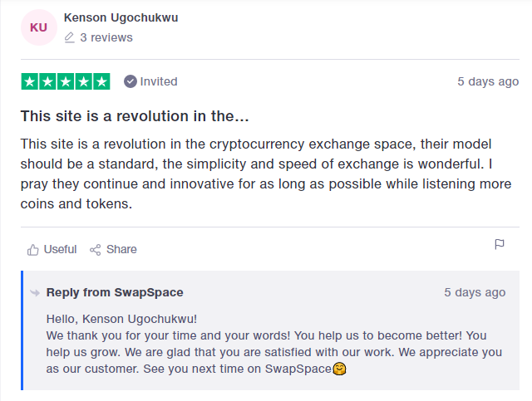Click the fifth green rating star
The height and width of the screenshot is (401, 532).
(101, 81)
